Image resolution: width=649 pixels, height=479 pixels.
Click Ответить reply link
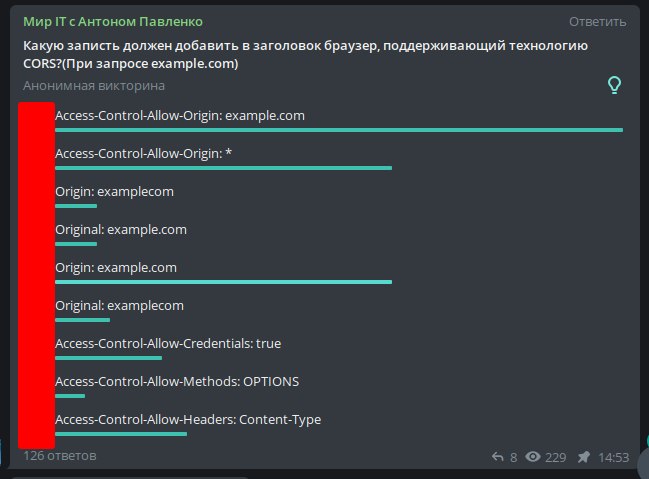599,21
